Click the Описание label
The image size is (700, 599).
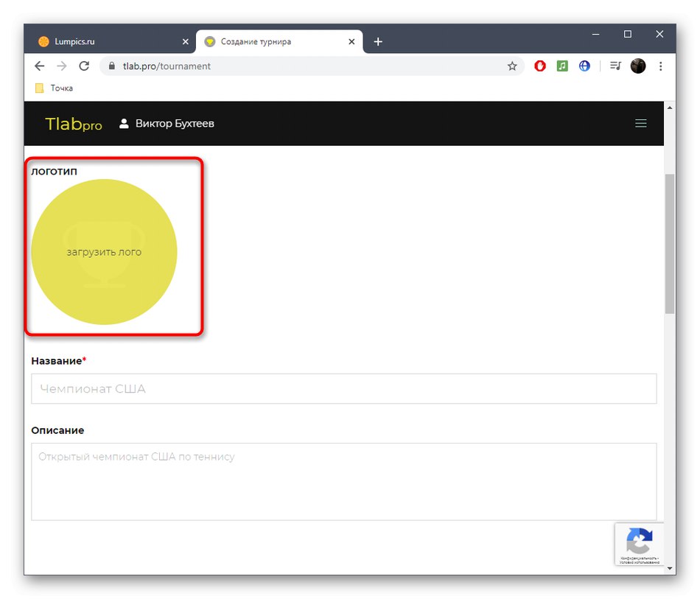57,430
